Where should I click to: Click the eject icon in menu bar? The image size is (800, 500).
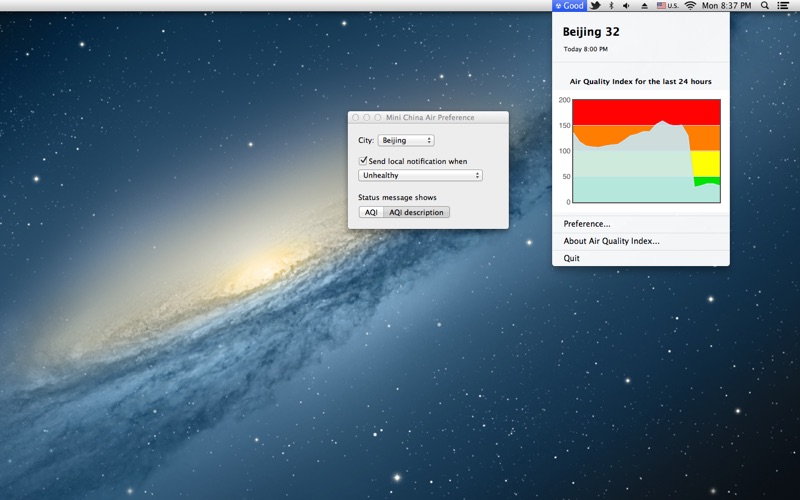[644, 6]
